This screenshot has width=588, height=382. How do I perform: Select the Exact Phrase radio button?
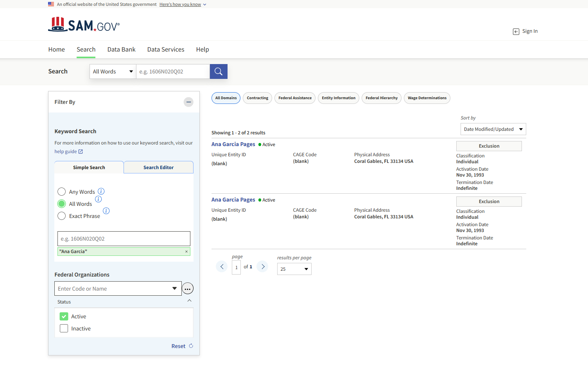pyautogui.click(x=61, y=216)
